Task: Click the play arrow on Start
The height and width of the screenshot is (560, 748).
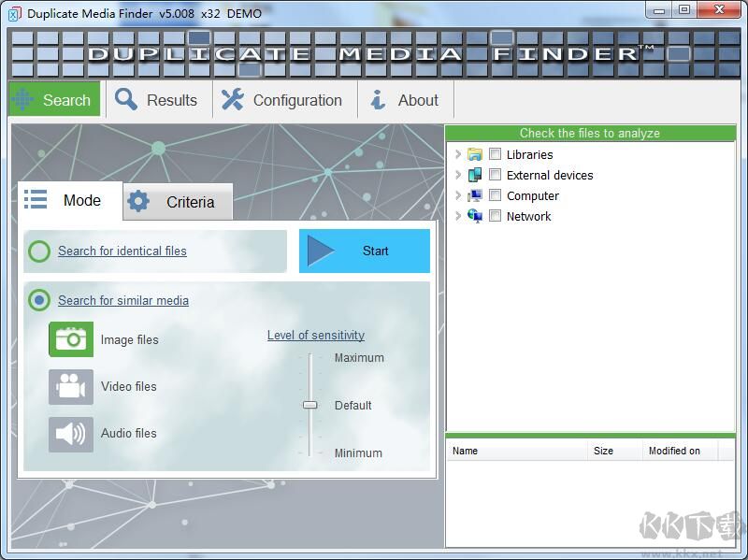Action: [x=321, y=251]
